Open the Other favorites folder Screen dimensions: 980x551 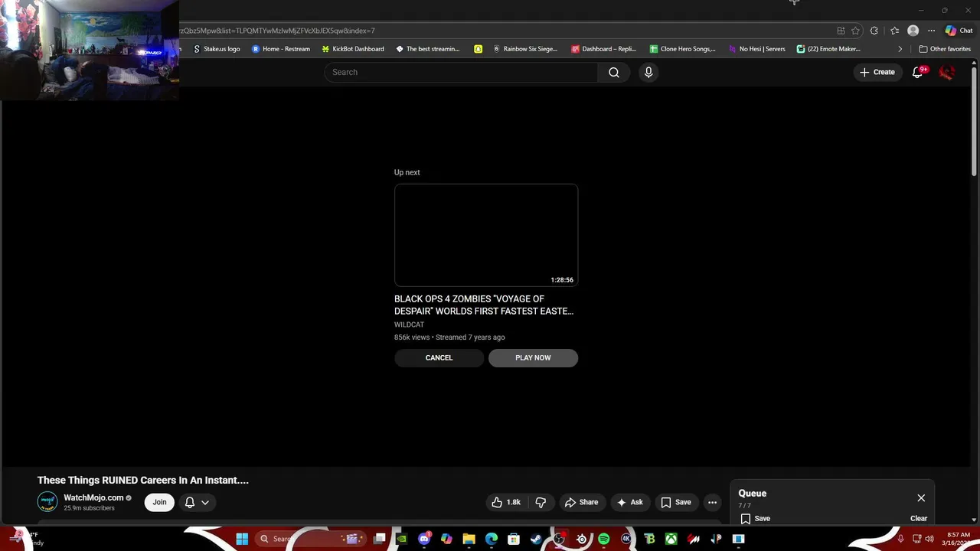tap(945, 49)
